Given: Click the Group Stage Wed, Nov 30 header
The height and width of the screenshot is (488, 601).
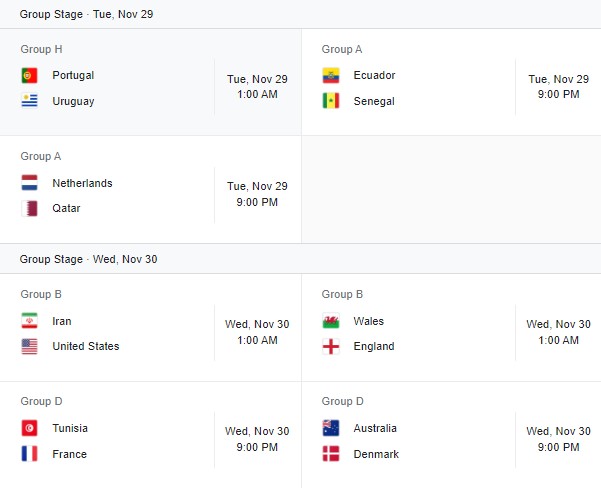Looking at the screenshot, I should pyautogui.click(x=88, y=259).
